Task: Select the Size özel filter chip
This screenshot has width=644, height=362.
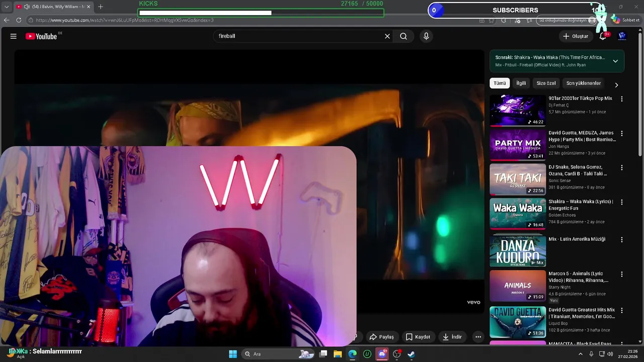Action: (x=546, y=83)
